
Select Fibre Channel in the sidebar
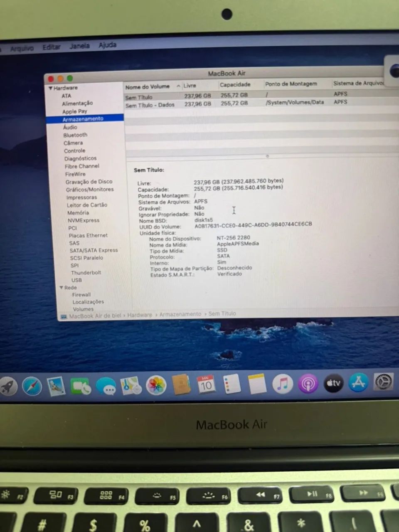pos(82,166)
